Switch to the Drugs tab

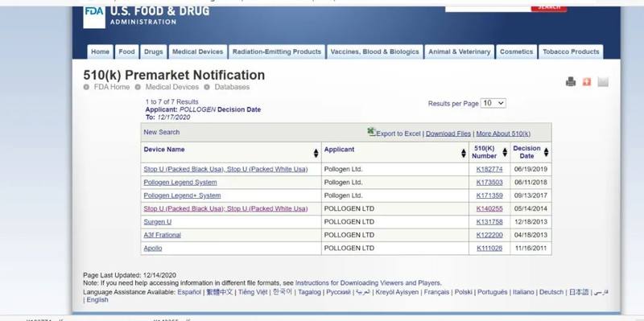coord(154,51)
